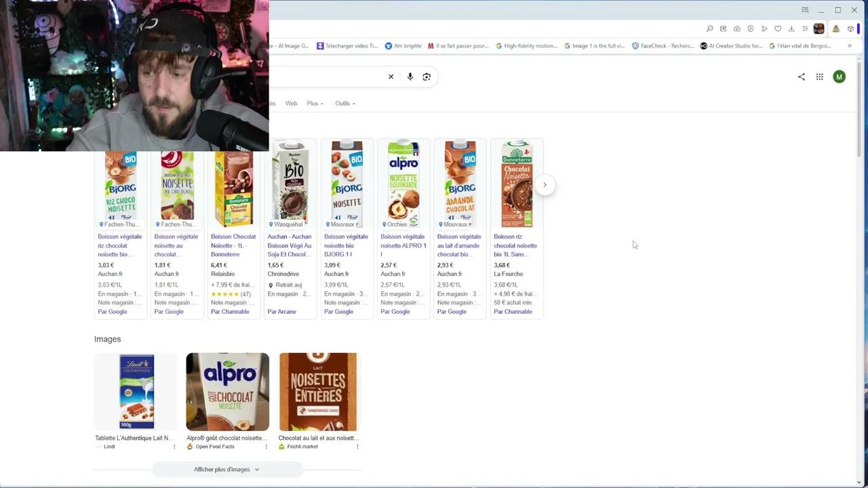This screenshot has width=868, height=488.
Task: Show hidden bookmarks with the double chevron
Action: tap(850, 46)
